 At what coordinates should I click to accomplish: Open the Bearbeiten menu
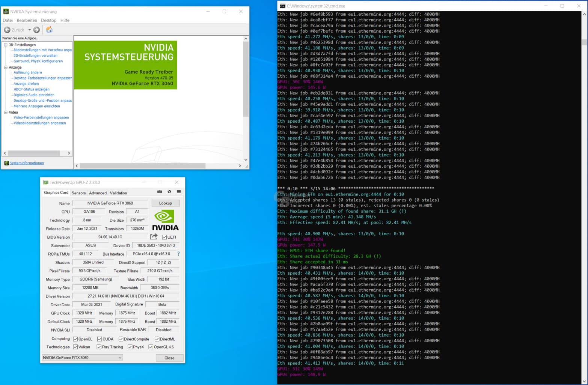tap(27, 20)
